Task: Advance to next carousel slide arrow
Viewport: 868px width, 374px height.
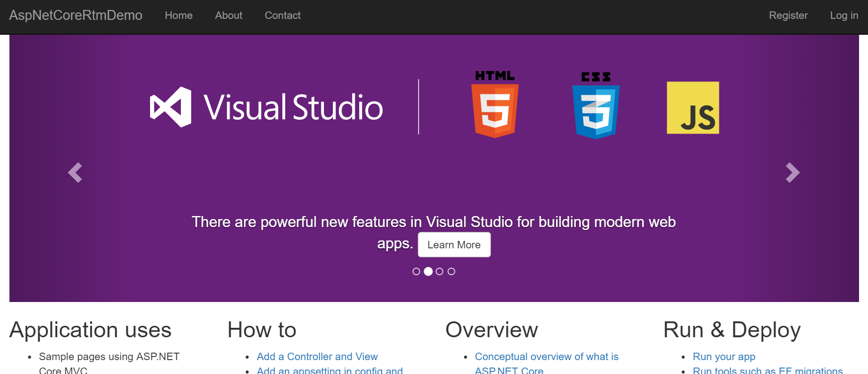Action: tap(792, 173)
